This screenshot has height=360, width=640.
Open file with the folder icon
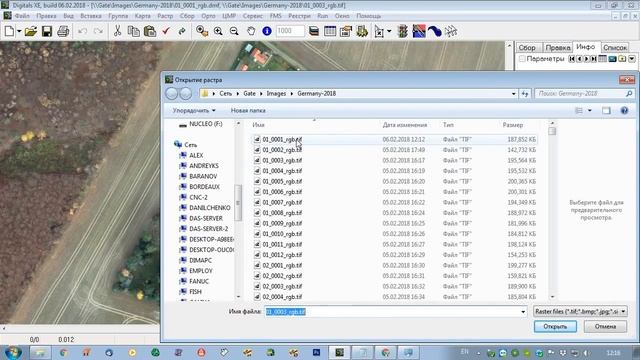(31, 31)
